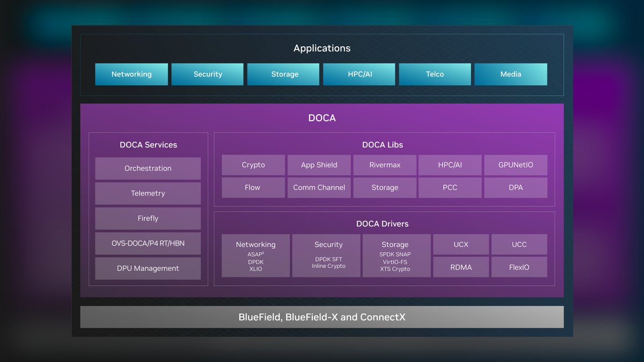
Task: Select the SPDK SNAP text
Action: (x=395, y=255)
